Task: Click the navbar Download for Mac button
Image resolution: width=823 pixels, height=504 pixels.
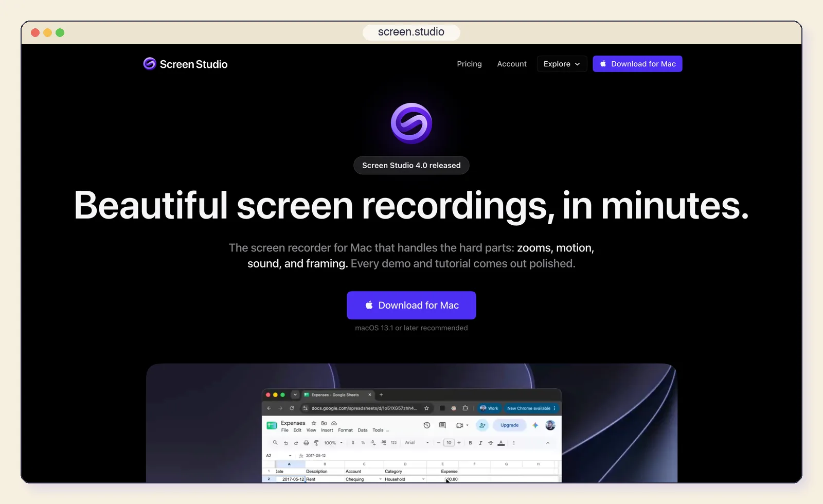Action: tap(637, 64)
